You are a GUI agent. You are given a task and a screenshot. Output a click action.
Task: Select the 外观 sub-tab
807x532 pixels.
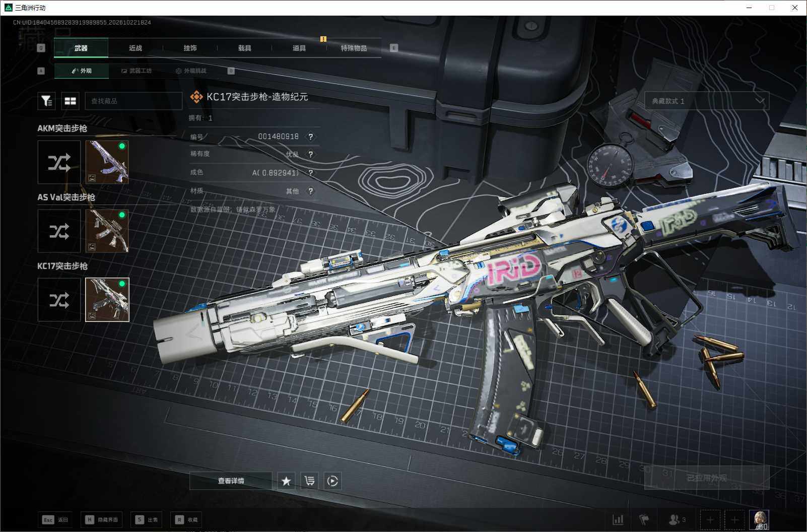pos(81,71)
